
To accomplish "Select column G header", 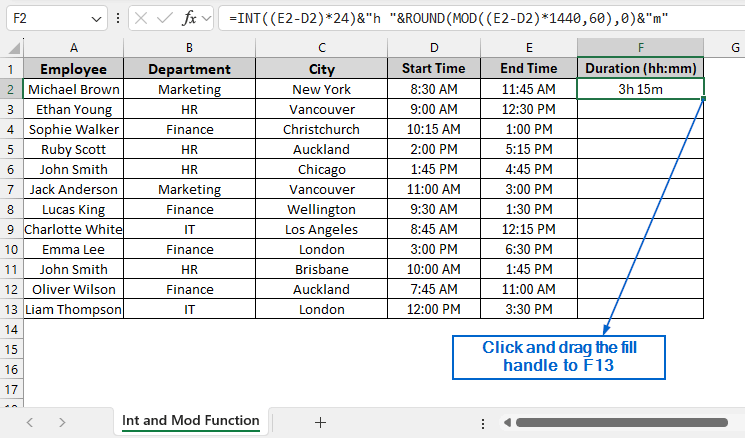I will pyautogui.click(x=725, y=48).
